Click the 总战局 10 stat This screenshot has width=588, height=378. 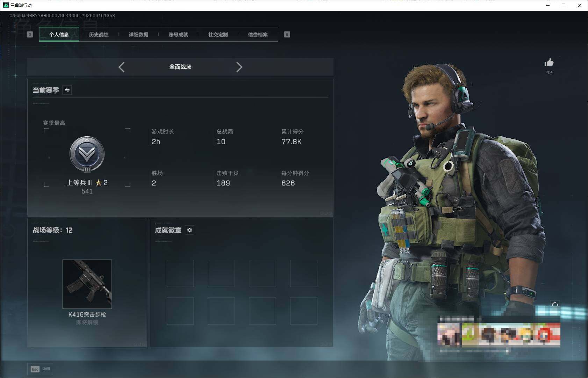coord(225,137)
